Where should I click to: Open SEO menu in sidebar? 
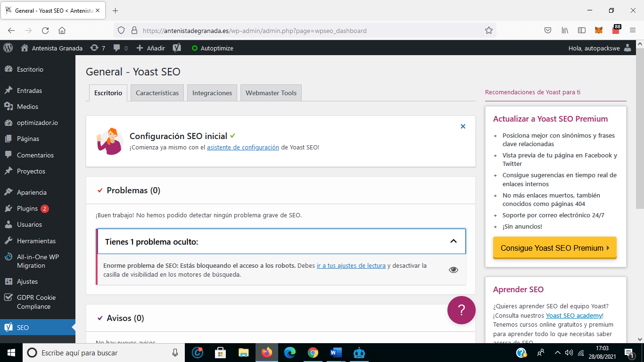coord(38,328)
